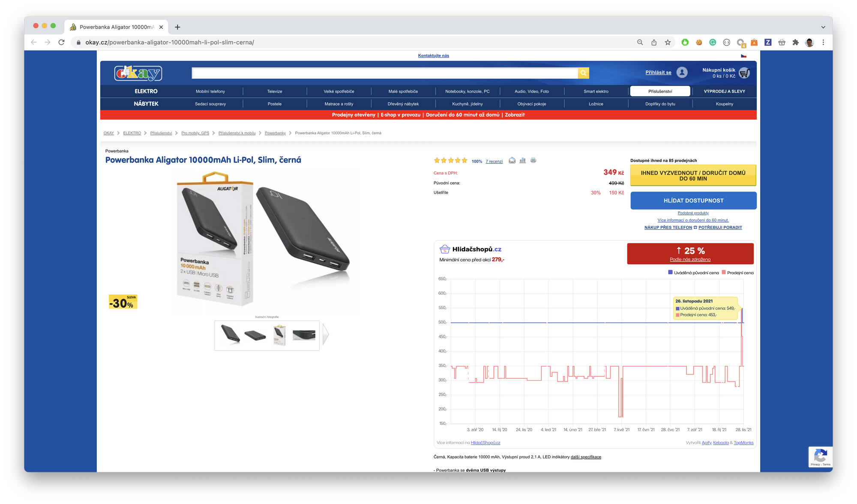Expand the browser tab search chevron

tap(822, 27)
